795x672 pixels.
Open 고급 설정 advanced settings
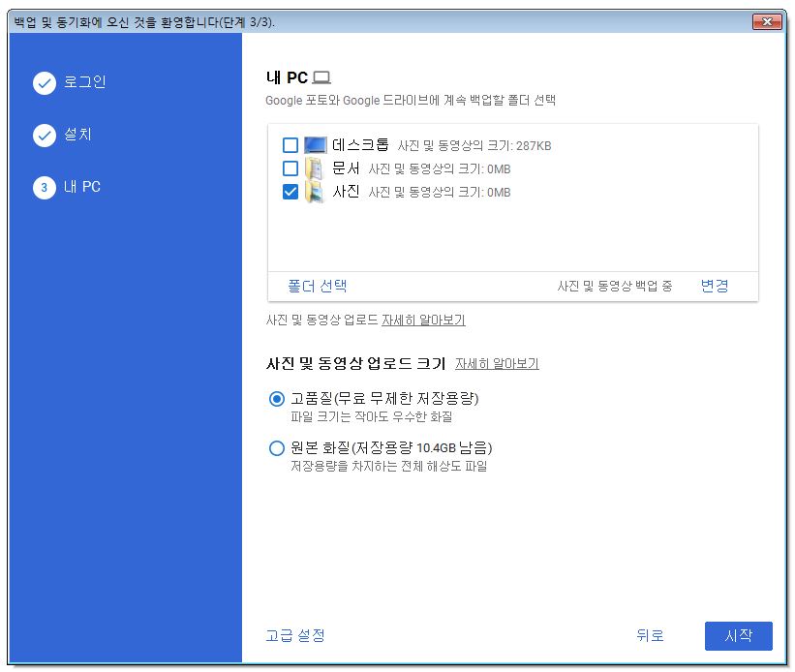click(x=295, y=635)
